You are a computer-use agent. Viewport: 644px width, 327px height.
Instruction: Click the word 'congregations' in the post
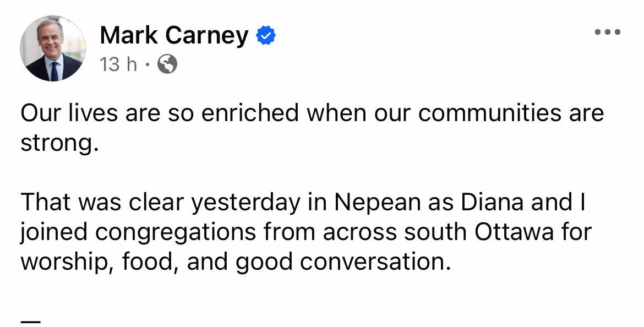coord(176,233)
